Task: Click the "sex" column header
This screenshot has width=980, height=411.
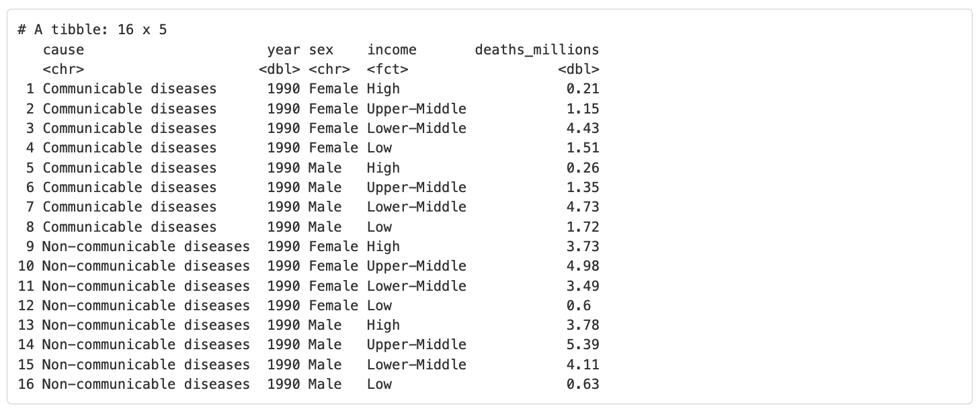Action: point(321,50)
